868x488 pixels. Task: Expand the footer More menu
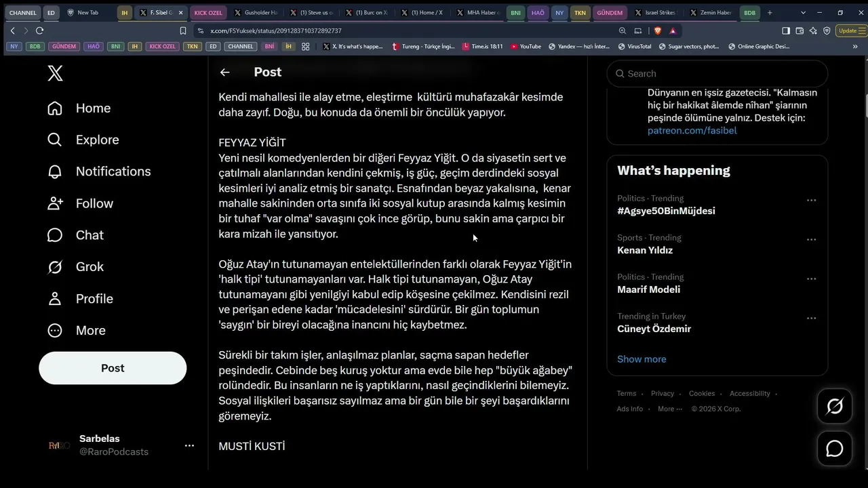click(670, 409)
